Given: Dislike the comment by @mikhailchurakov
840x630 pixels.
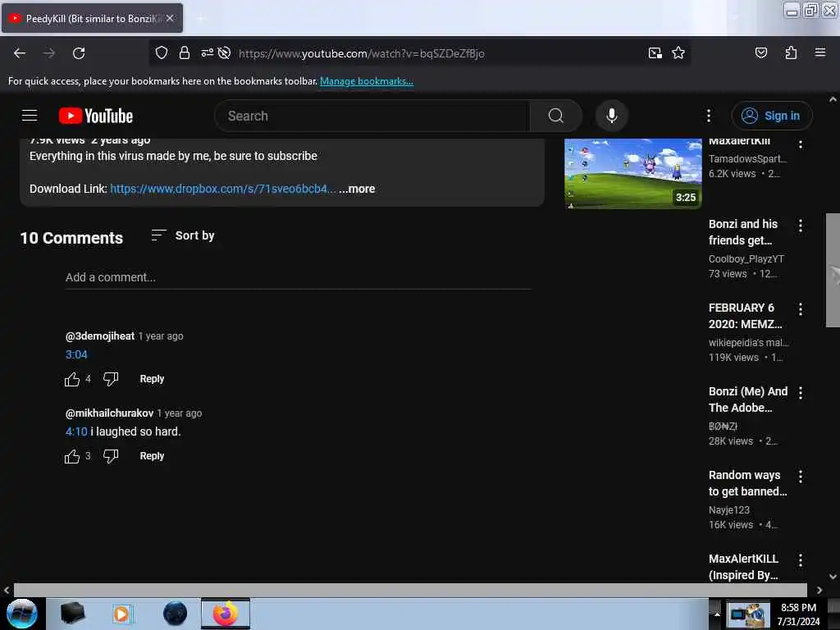Looking at the screenshot, I should click(111, 456).
